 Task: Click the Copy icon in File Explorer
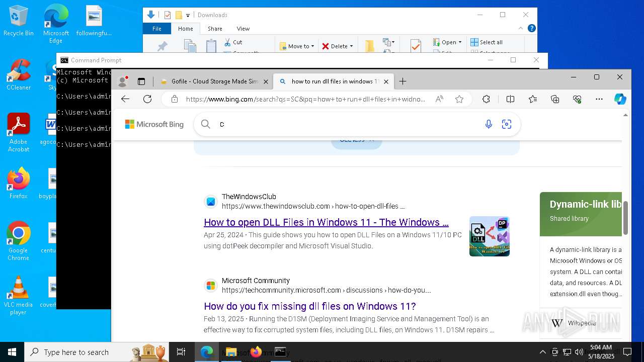(190, 45)
